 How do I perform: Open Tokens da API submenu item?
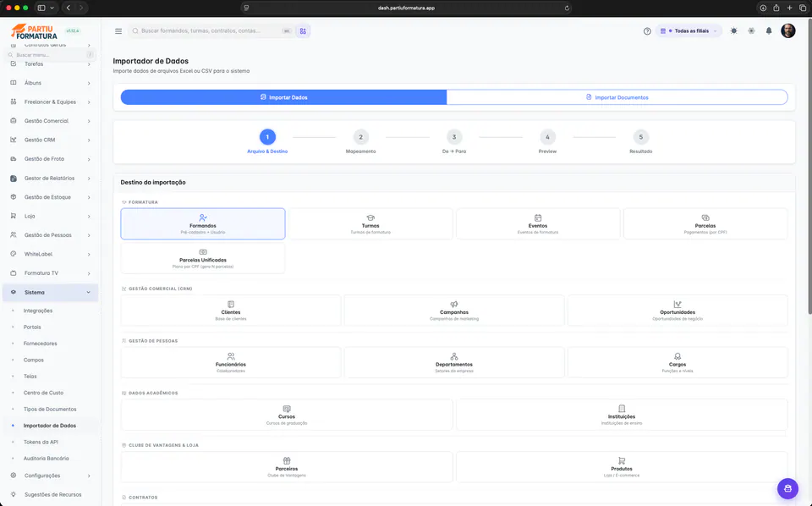tap(41, 443)
